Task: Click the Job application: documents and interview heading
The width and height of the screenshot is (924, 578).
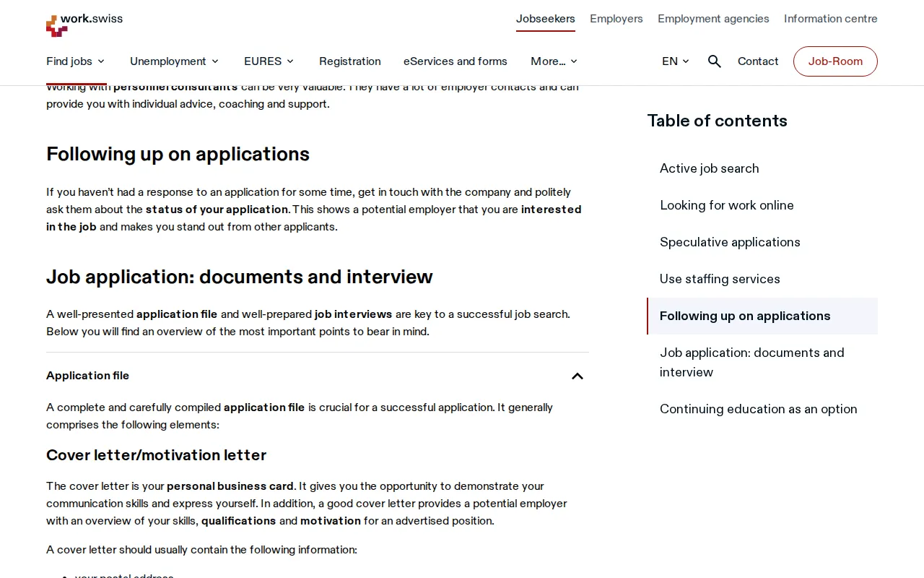Action: pos(240,277)
